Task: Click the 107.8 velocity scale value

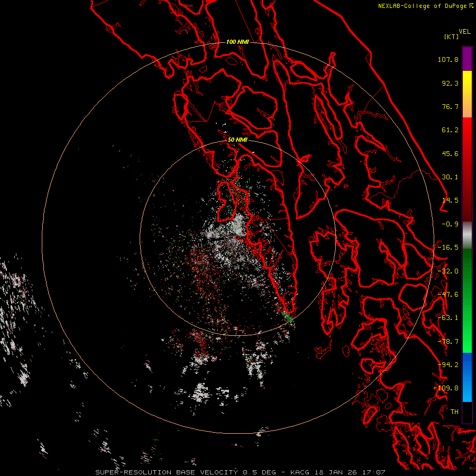Action: [x=448, y=59]
